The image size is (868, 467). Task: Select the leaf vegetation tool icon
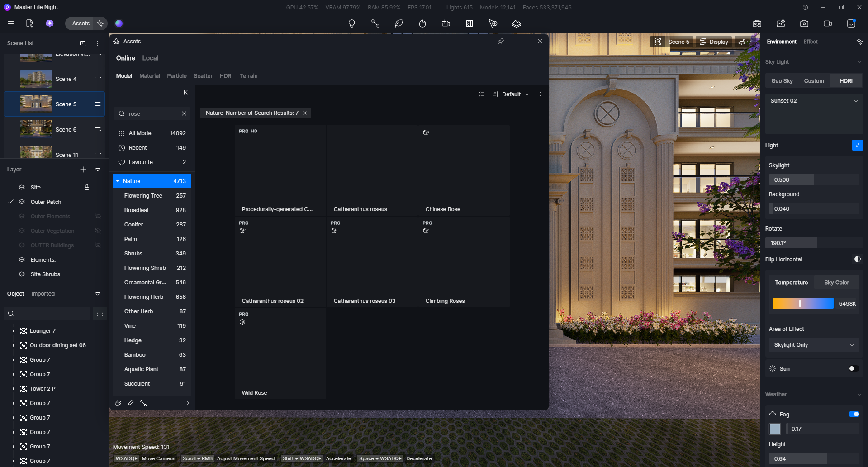(x=398, y=24)
